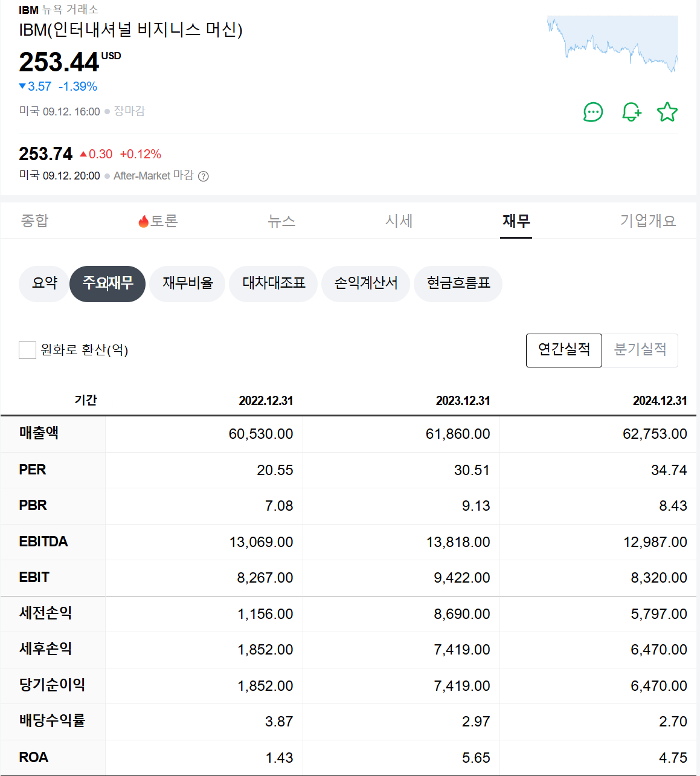700x776 pixels.
Task: Click the 2023.12.31 column header
Action: tap(463, 401)
